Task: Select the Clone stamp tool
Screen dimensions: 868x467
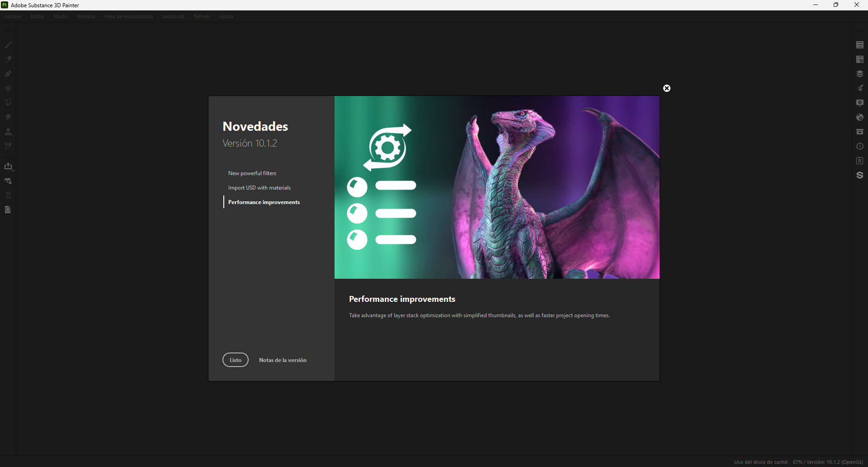Action: [8, 132]
